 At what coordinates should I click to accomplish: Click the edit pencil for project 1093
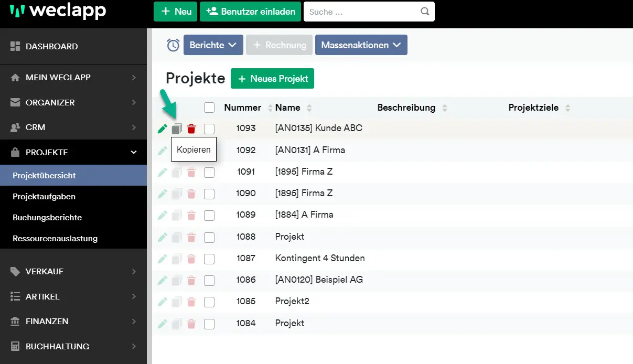coord(163,129)
